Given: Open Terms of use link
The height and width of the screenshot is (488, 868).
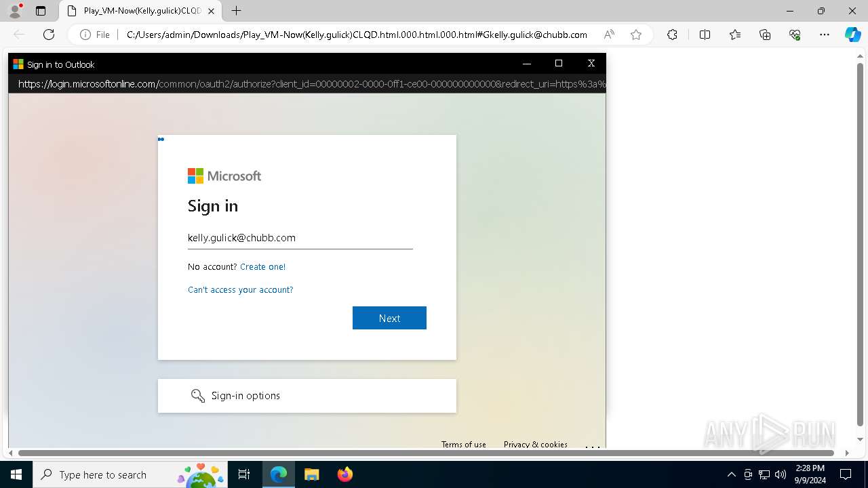Looking at the screenshot, I should (464, 445).
